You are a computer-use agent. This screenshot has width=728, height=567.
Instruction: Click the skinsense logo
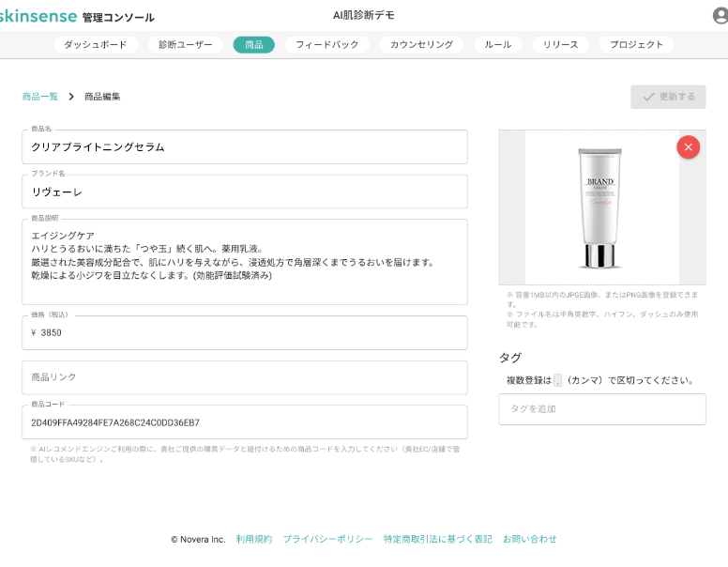click(38, 16)
